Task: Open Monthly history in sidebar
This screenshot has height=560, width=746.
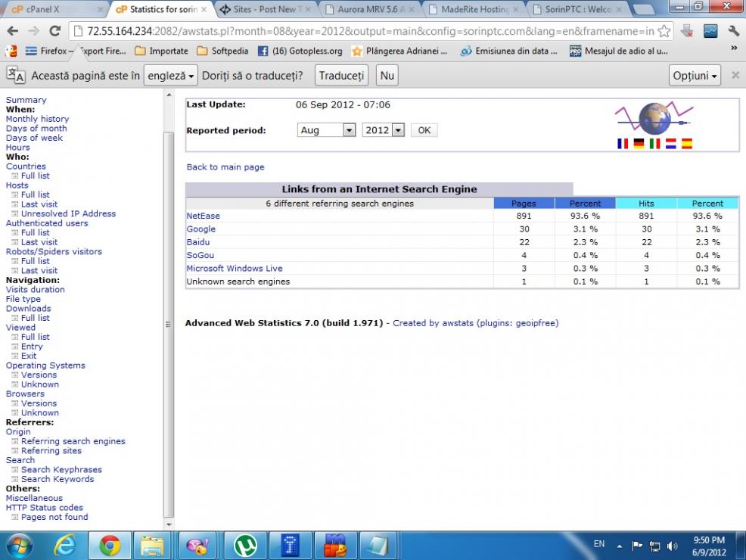Action: pos(37,119)
